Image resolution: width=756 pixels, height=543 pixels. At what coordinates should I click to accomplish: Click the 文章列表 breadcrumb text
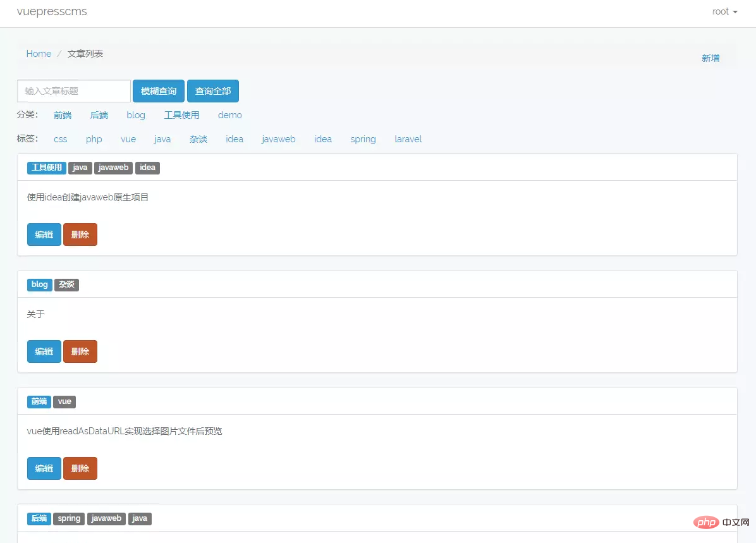[x=85, y=54]
